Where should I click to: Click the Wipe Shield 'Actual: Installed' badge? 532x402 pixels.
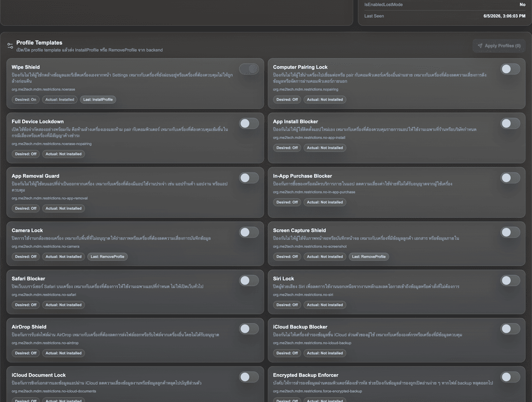coord(60,100)
